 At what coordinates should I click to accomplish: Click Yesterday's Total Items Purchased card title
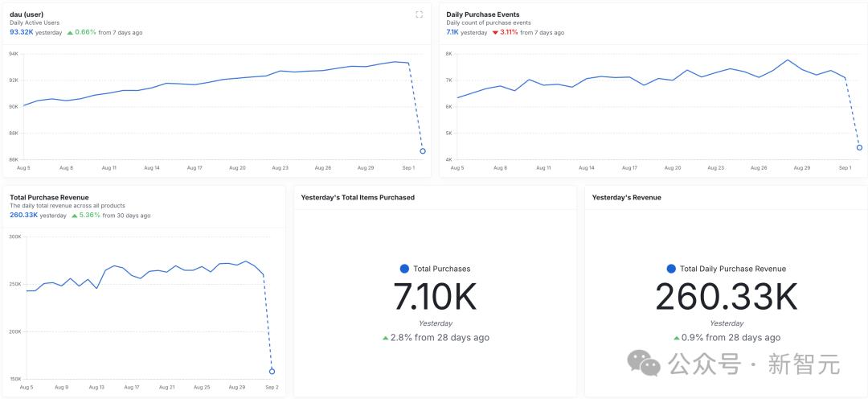coord(358,197)
